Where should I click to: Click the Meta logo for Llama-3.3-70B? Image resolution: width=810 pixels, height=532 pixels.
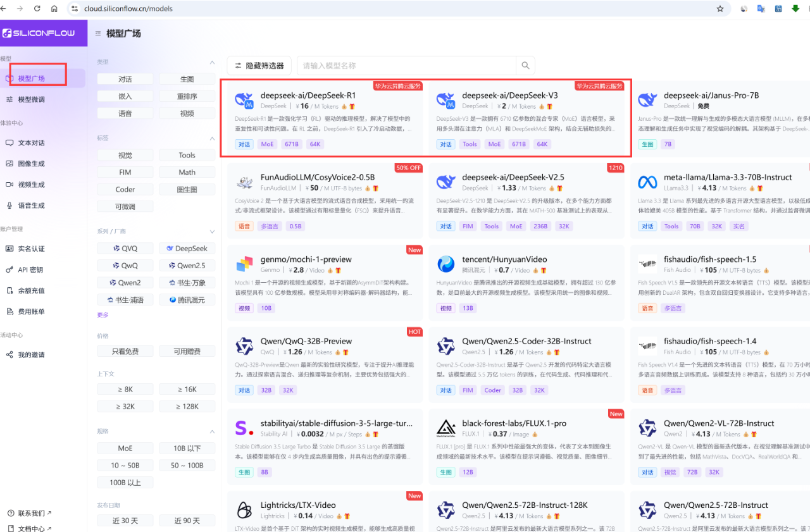point(647,182)
